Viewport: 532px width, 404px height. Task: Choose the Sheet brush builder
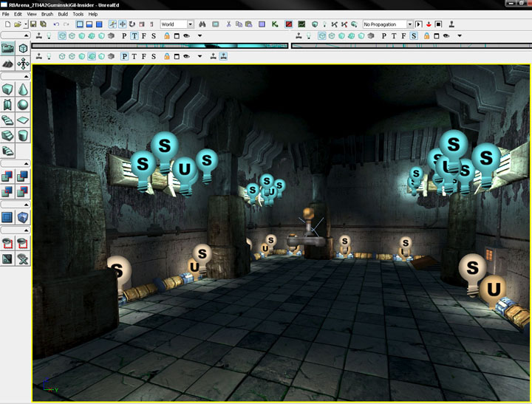click(23, 120)
